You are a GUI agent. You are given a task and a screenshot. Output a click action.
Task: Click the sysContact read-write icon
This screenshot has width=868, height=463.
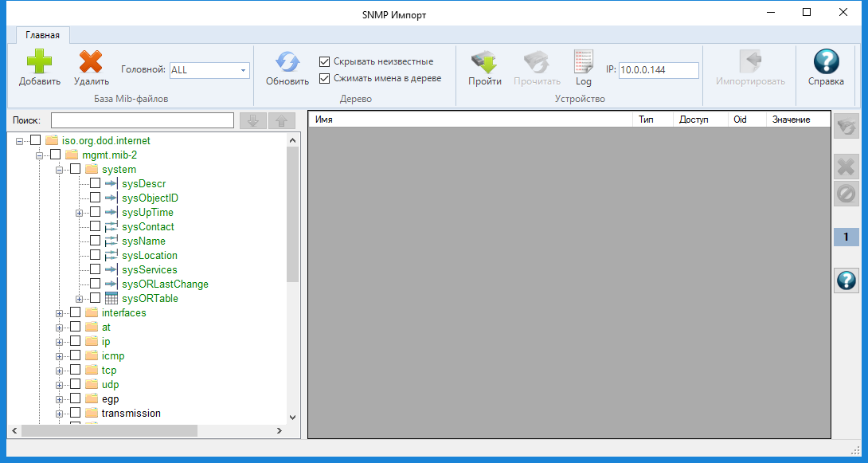click(x=111, y=226)
